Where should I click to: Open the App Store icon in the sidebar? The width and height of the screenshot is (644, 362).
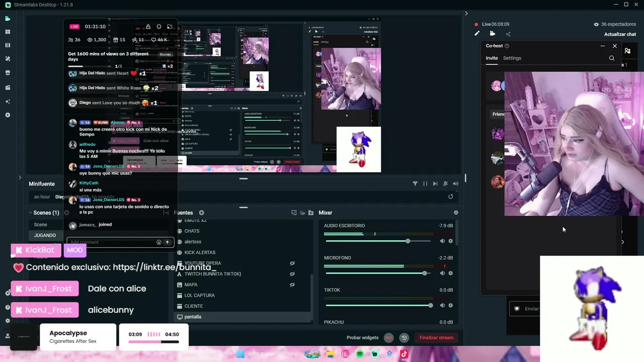pyautogui.click(x=8, y=72)
